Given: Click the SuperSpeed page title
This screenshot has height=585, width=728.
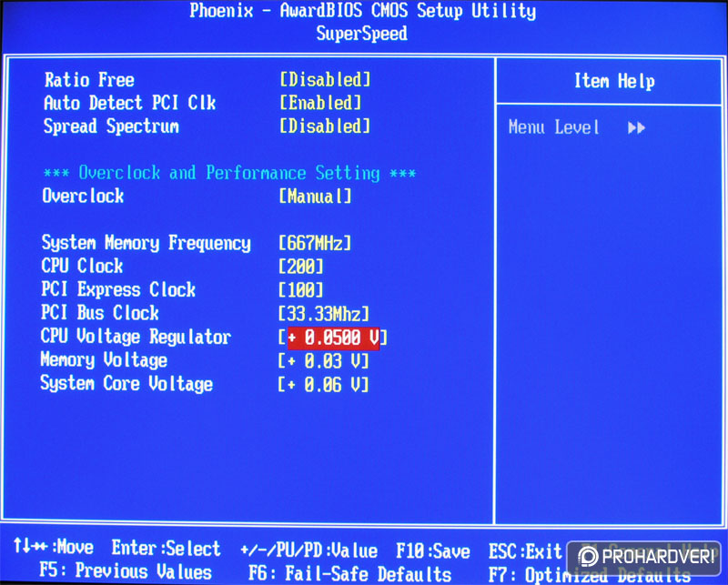Looking at the screenshot, I should (361, 34).
